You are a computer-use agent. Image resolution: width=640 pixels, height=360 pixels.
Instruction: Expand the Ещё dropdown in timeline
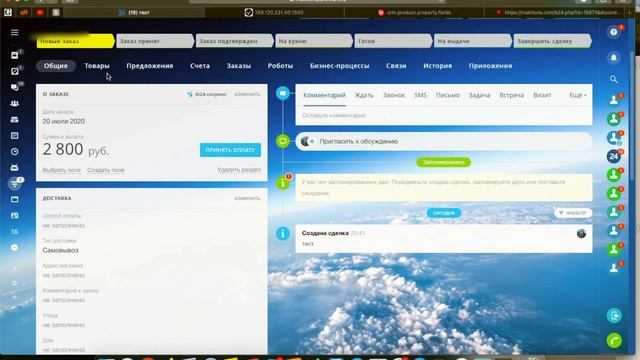pyautogui.click(x=578, y=95)
